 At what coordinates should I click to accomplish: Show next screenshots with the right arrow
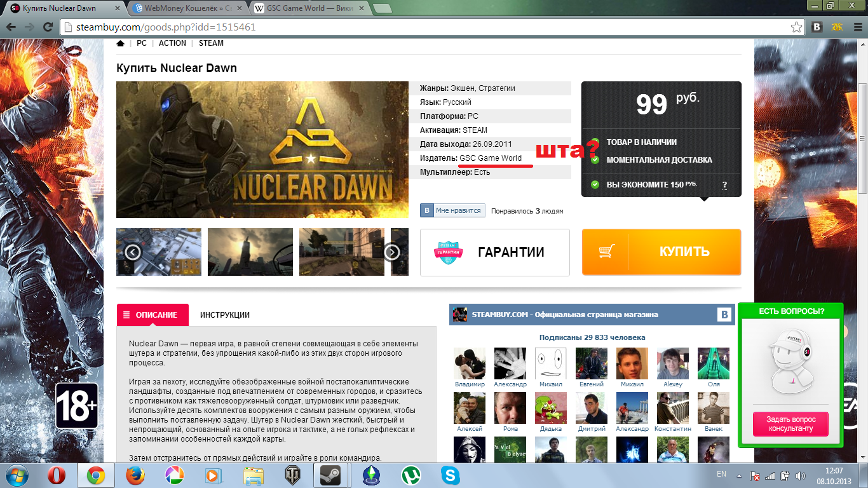[392, 252]
